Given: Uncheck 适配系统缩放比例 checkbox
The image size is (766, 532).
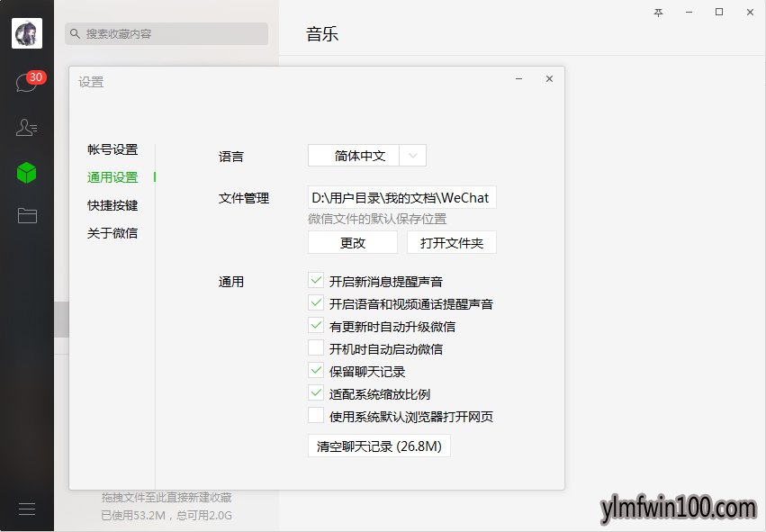Looking at the screenshot, I should (316, 393).
